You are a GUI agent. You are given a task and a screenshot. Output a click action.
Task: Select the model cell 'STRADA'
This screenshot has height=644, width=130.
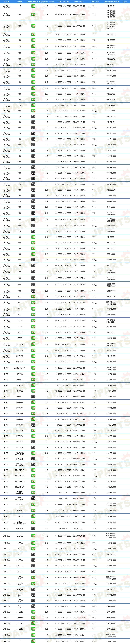(x=20, y=529)
